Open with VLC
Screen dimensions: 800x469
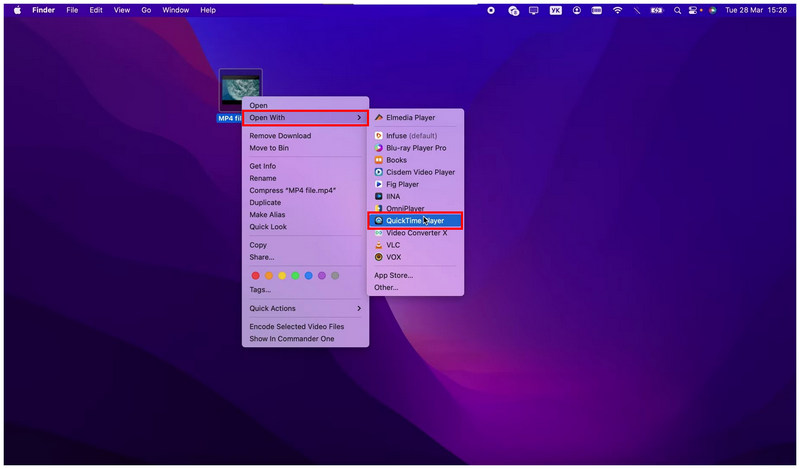(415, 245)
